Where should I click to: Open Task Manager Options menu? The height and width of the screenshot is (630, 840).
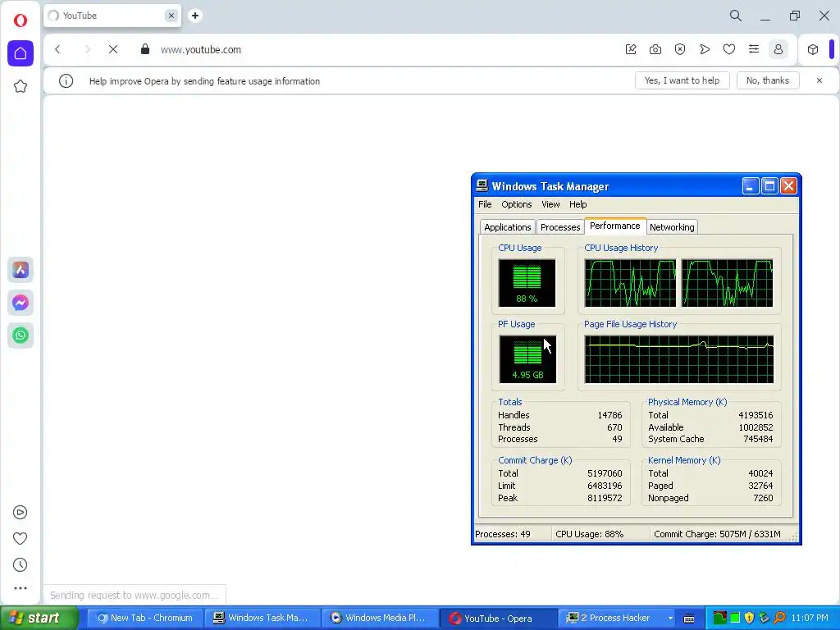coord(517,204)
